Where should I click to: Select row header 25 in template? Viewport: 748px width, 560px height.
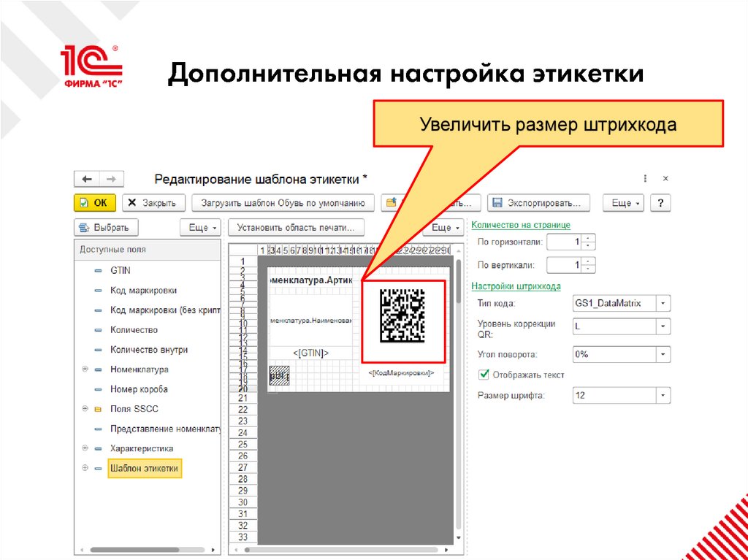[x=243, y=445]
